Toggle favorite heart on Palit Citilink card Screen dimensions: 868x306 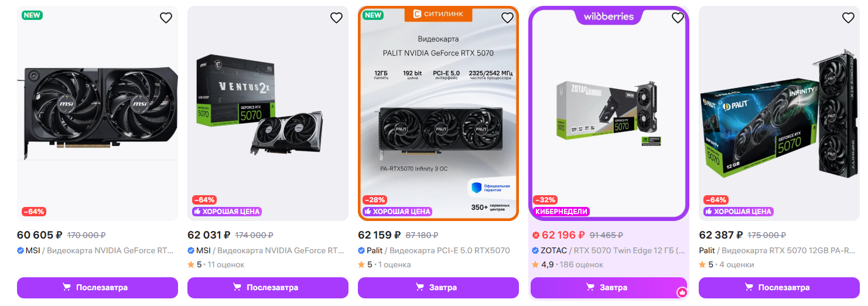click(507, 18)
